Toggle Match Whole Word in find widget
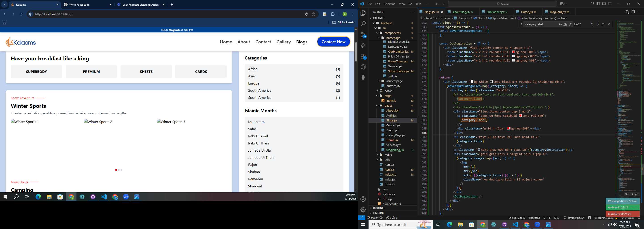The height and width of the screenshot is (229, 644). [565, 24]
